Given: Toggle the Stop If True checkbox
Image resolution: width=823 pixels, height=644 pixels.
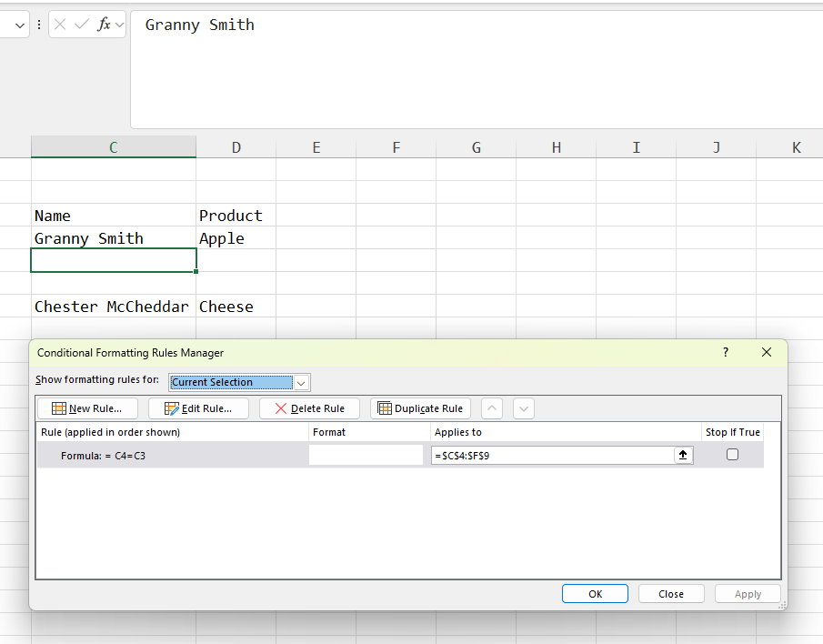Looking at the screenshot, I should (x=732, y=455).
